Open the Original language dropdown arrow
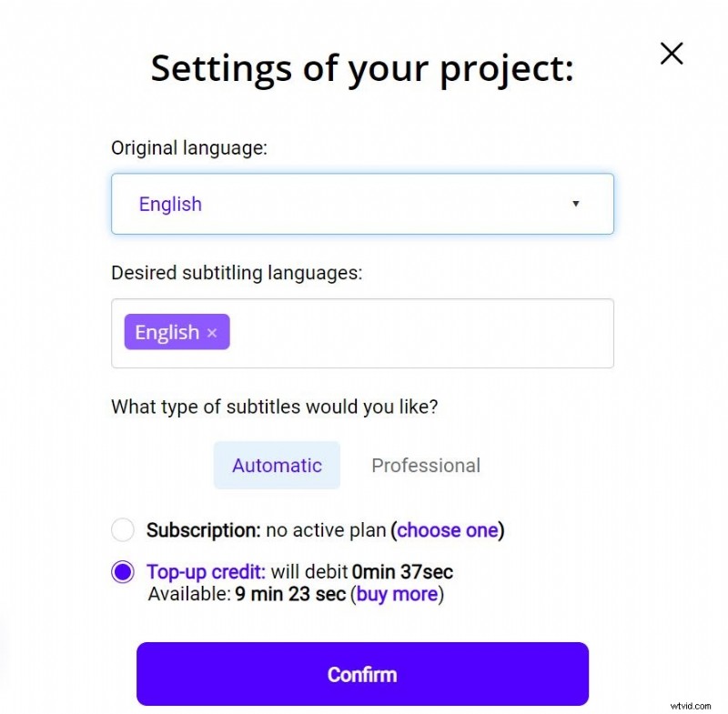728x714 pixels. pos(576,204)
